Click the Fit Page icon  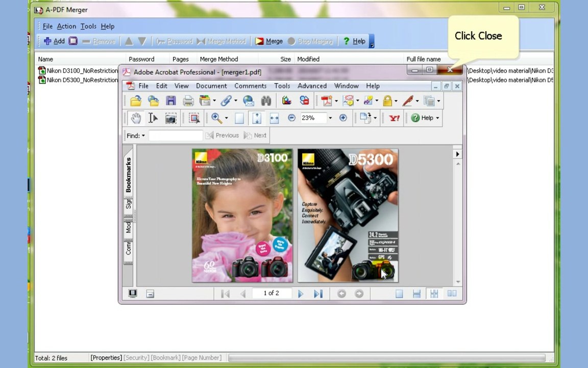pos(257,118)
